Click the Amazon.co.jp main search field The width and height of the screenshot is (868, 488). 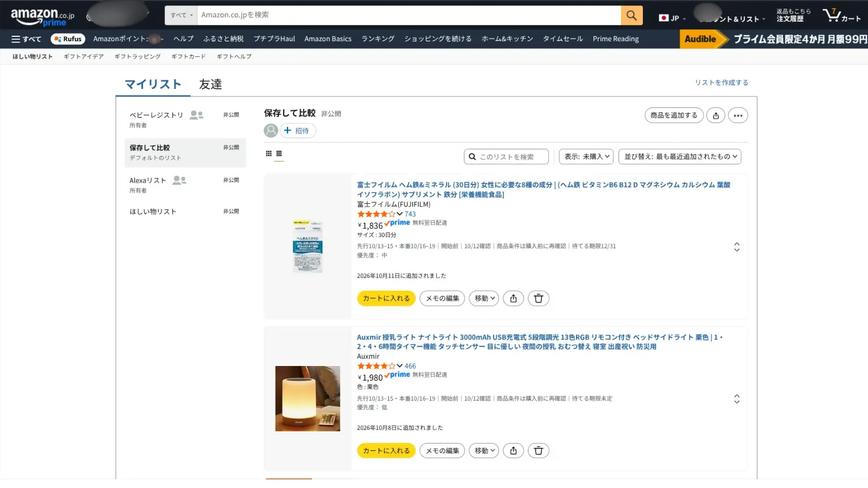409,15
